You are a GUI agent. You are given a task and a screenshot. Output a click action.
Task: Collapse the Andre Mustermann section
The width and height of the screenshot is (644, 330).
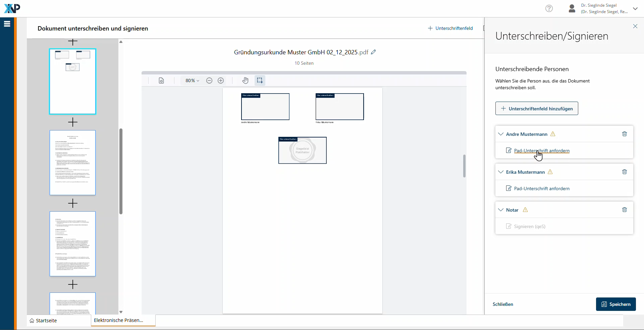tap(501, 134)
